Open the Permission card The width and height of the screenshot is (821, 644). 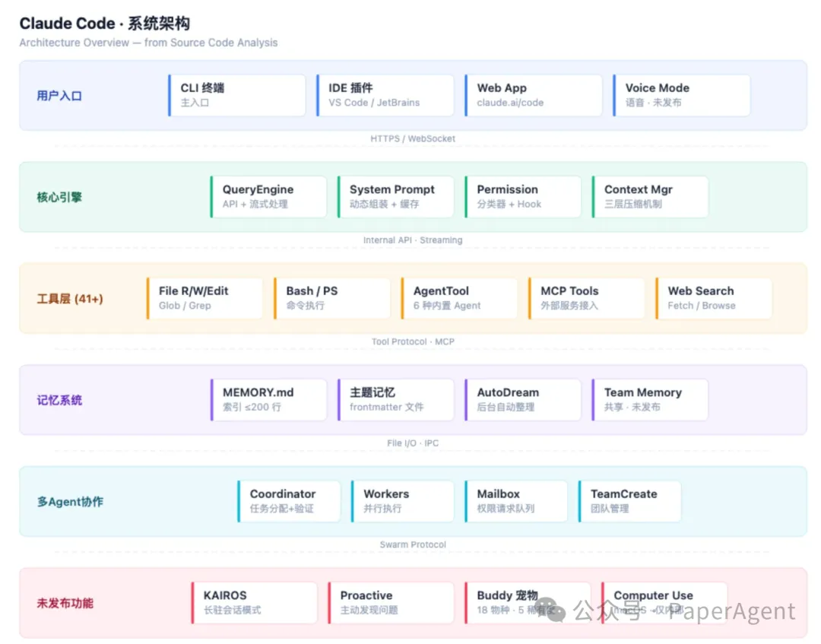(x=523, y=197)
